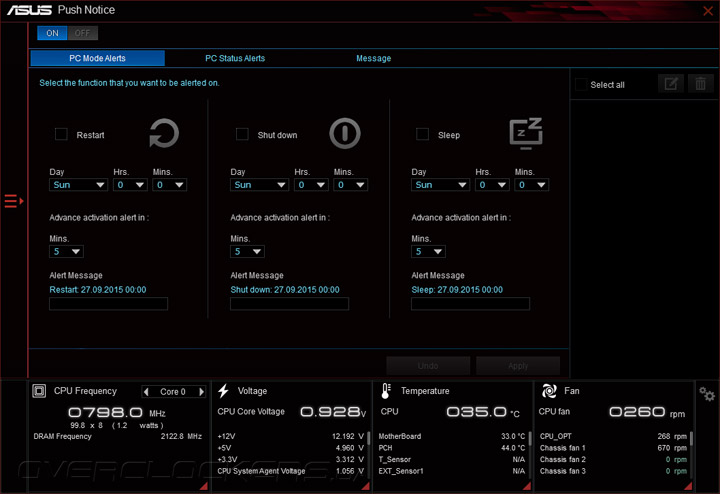Open the settings gears icon

[707, 394]
